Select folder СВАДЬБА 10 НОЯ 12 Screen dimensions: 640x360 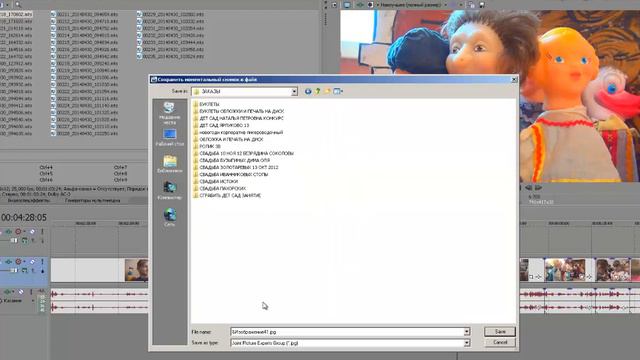[243, 153]
